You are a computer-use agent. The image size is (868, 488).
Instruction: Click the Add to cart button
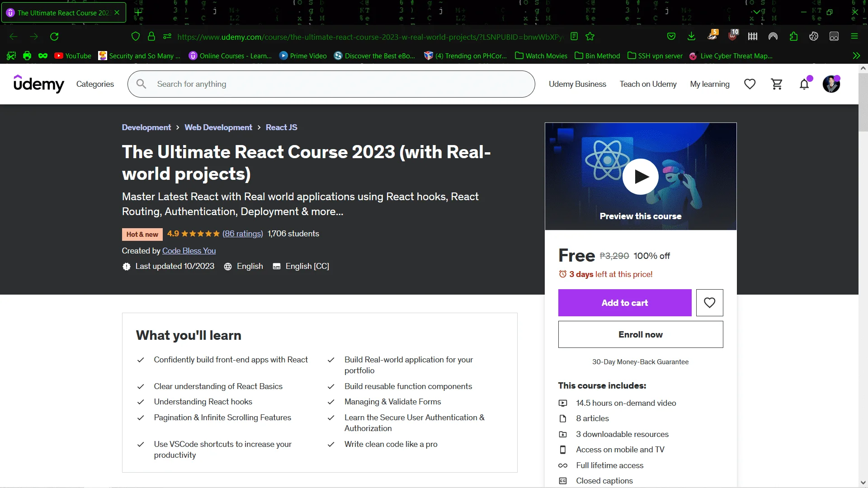coord(625,303)
